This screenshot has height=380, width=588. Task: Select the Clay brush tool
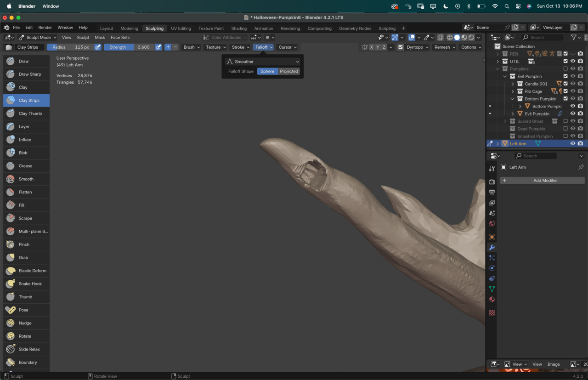(27, 87)
